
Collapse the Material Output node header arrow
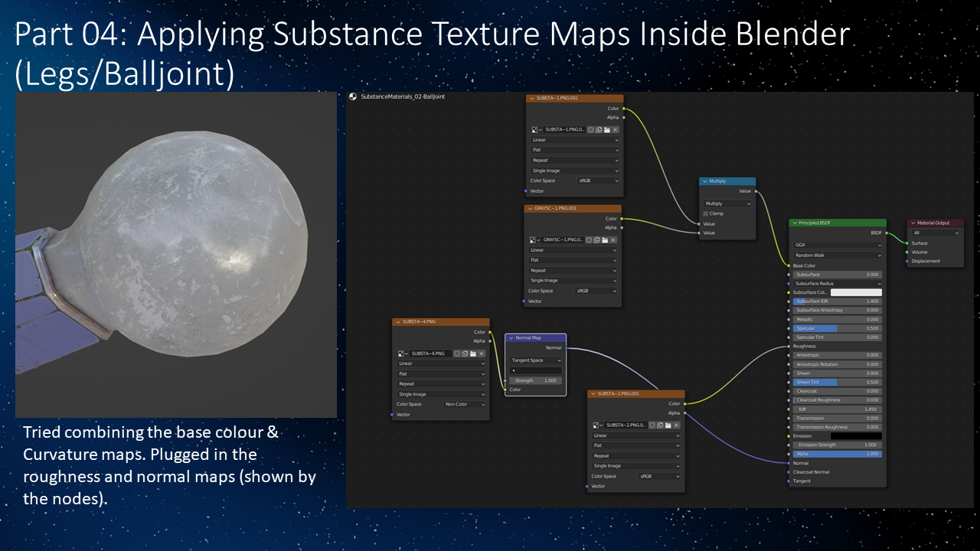(x=913, y=223)
